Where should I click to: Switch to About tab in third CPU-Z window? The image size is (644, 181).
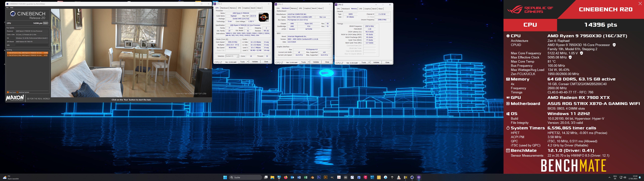pyautogui.click(x=380, y=9)
